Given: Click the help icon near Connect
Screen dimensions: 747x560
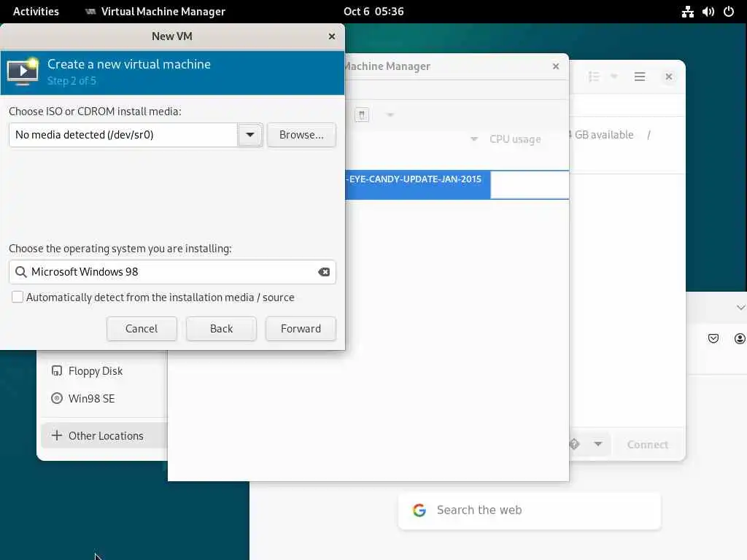Looking at the screenshot, I should click(x=575, y=444).
